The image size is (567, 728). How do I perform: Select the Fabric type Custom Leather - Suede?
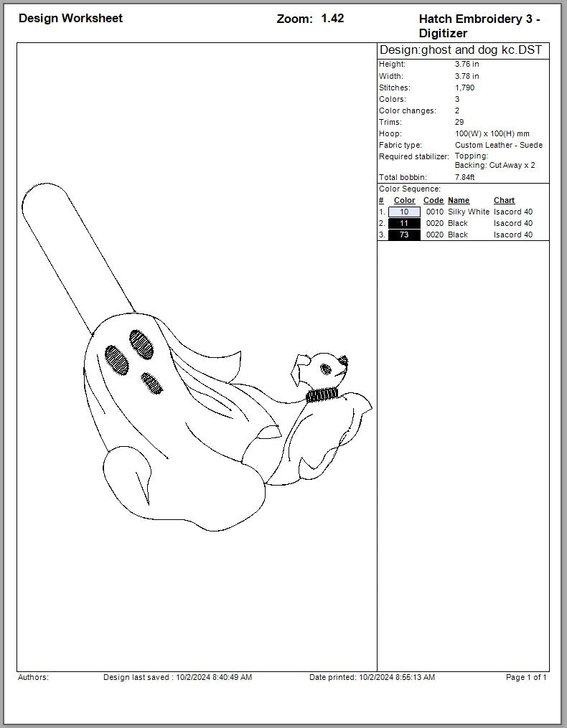pos(498,145)
